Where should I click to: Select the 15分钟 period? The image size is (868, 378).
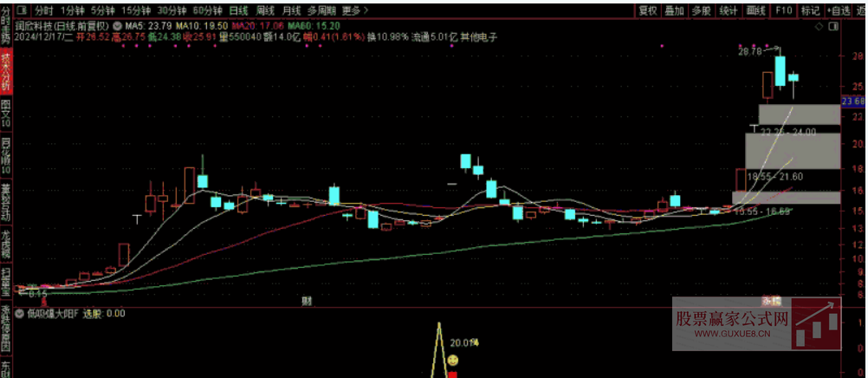pos(136,10)
